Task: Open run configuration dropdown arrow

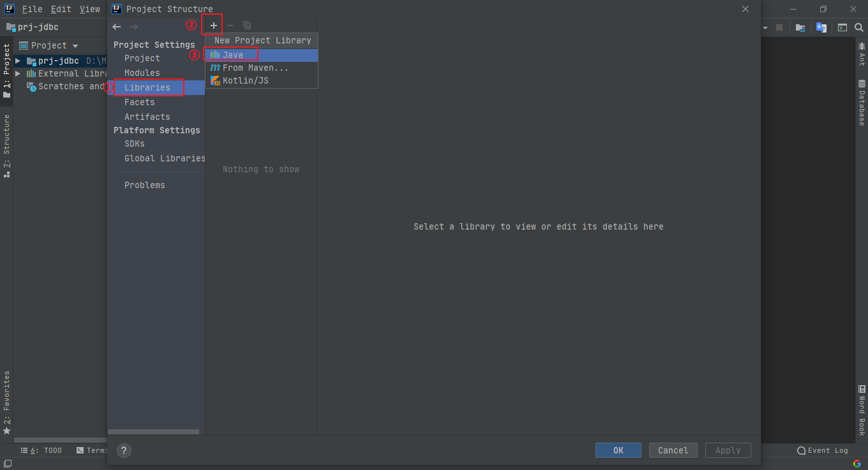Action: [765, 27]
